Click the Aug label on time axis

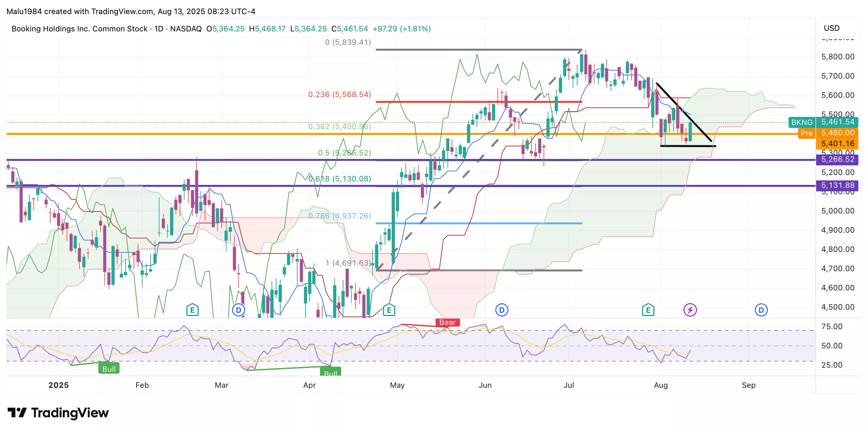[660, 385]
